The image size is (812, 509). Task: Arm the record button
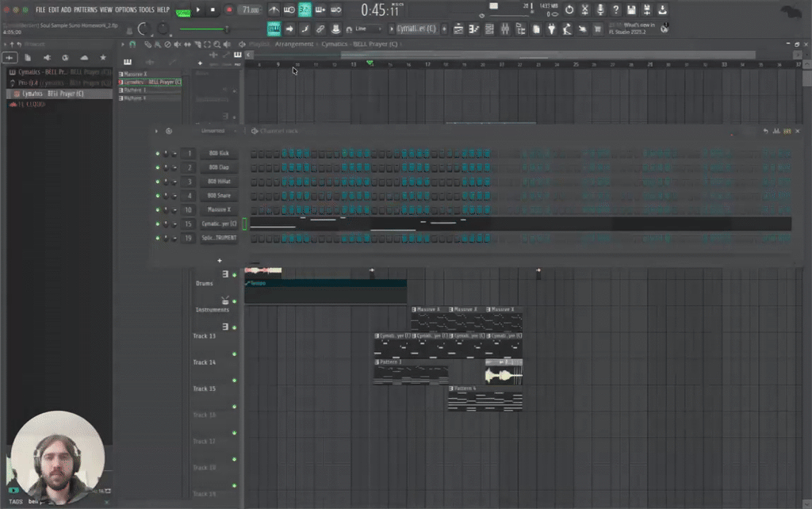[x=229, y=10]
